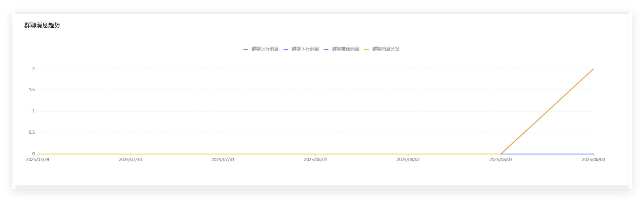Screen dimensions: 644x201
Task: Click the purple legend line marker
Action: point(326,49)
